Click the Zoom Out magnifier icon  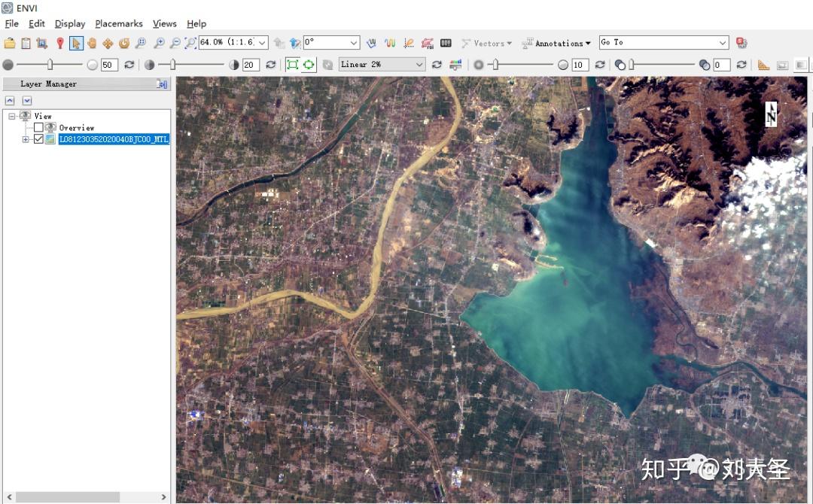(x=175, y=44)
